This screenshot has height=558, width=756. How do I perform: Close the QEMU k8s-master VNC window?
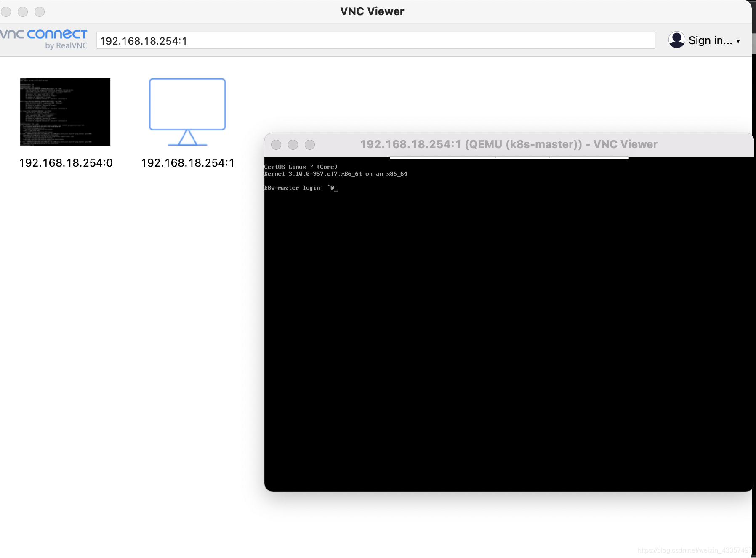(x=276, y=145)
